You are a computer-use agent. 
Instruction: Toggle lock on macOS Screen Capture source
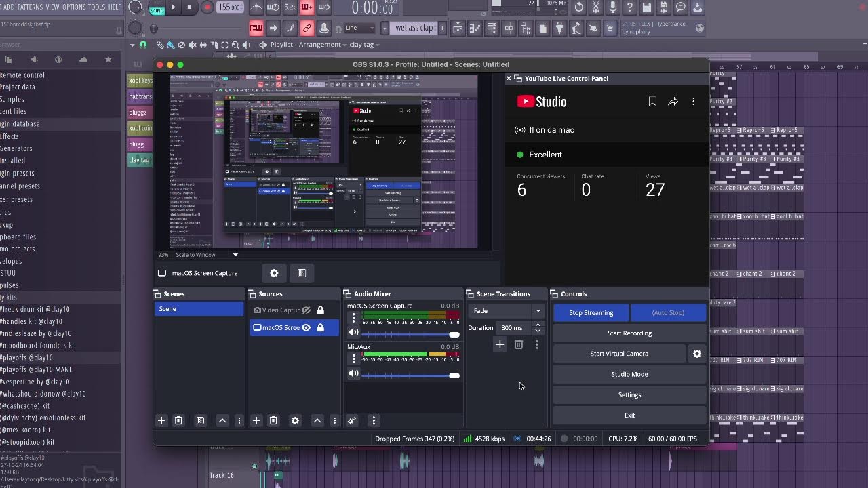click(x=320, y=327)
